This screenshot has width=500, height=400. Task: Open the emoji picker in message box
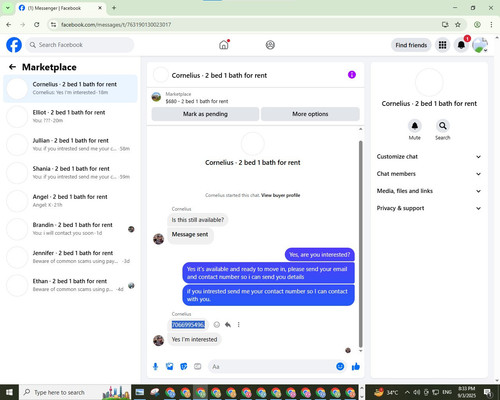coord(340,366)
